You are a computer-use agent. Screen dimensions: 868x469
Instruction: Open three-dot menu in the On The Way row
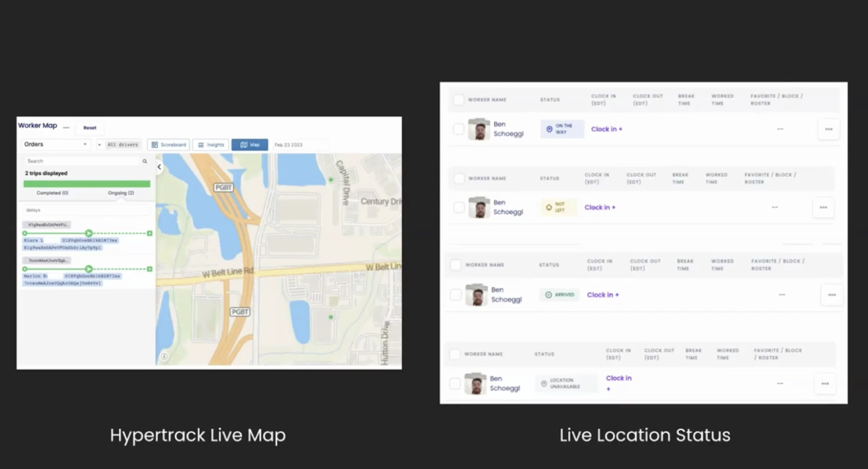[x=828, y=129]
